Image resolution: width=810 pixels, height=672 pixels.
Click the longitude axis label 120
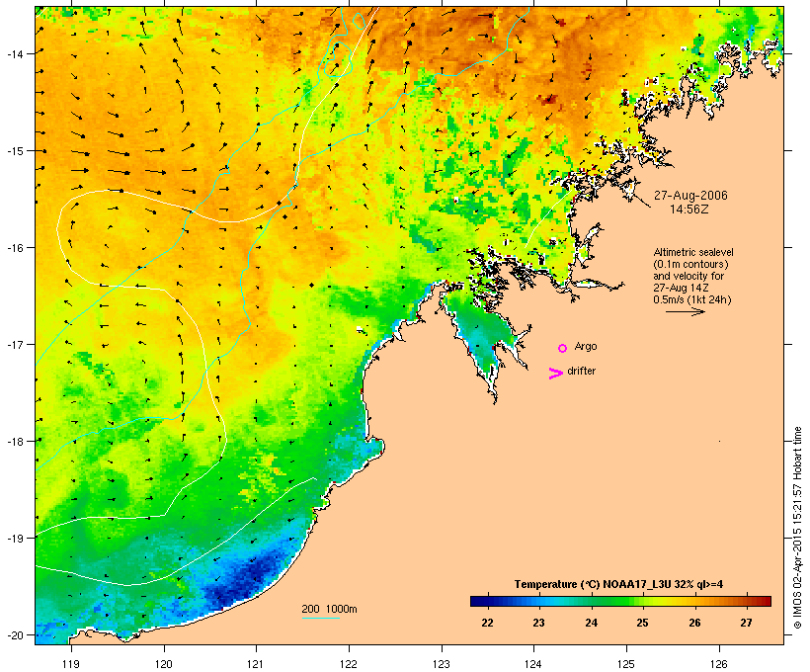click(164, 664)
